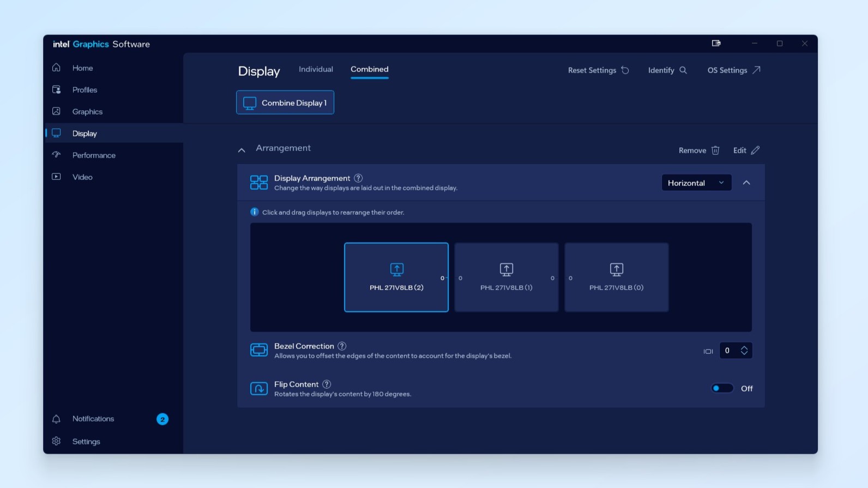Click the Edit pencil icon
868x488 pixels.
point(755,150)
